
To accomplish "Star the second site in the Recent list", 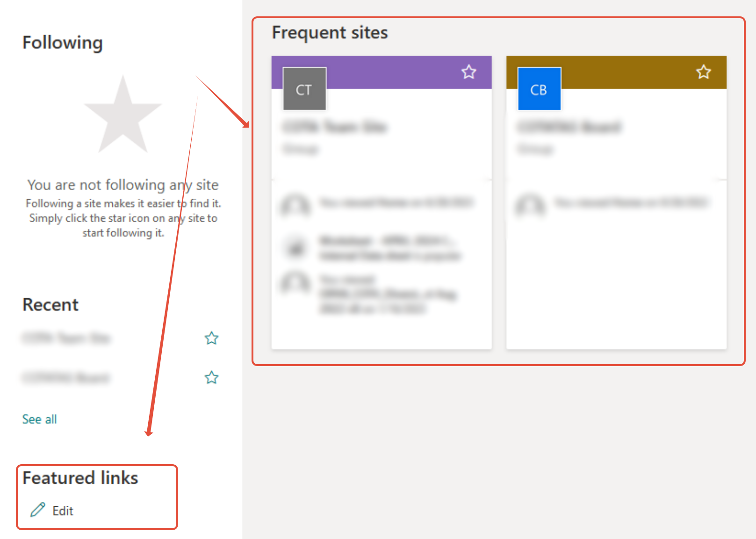I will pyautogui.click(x=211, y=377).
